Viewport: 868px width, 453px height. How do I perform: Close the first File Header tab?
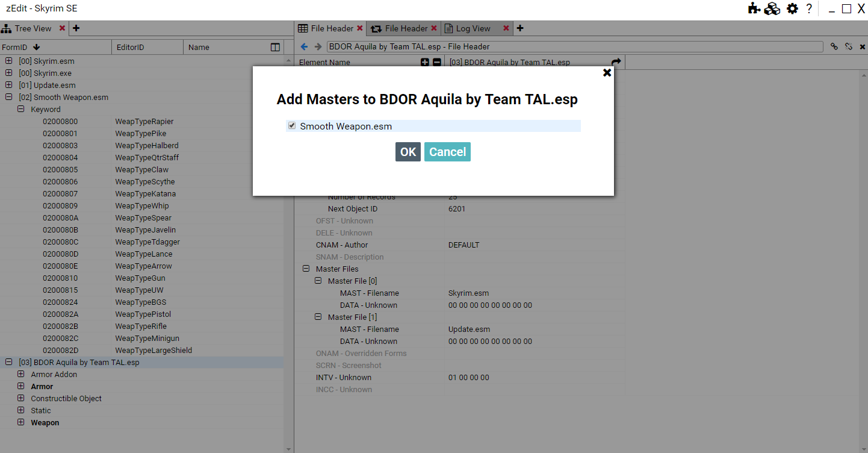click(x=360, y=28)
